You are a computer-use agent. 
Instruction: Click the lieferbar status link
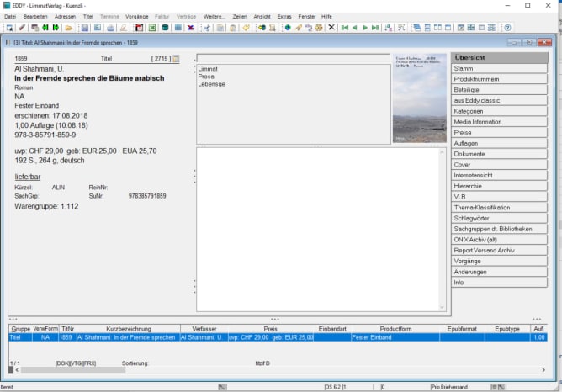coord(27,177)
